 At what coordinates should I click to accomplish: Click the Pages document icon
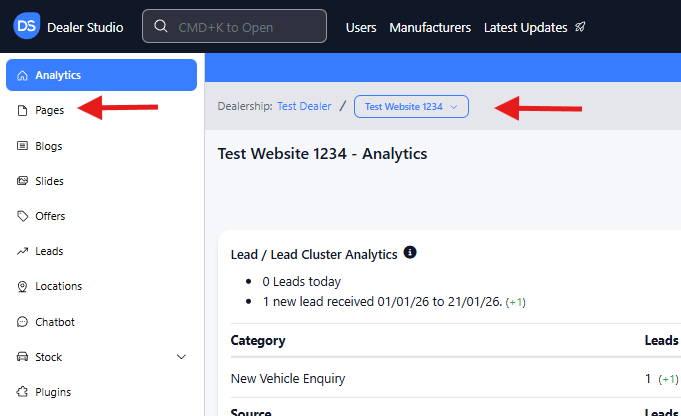(x=23, y=111)
